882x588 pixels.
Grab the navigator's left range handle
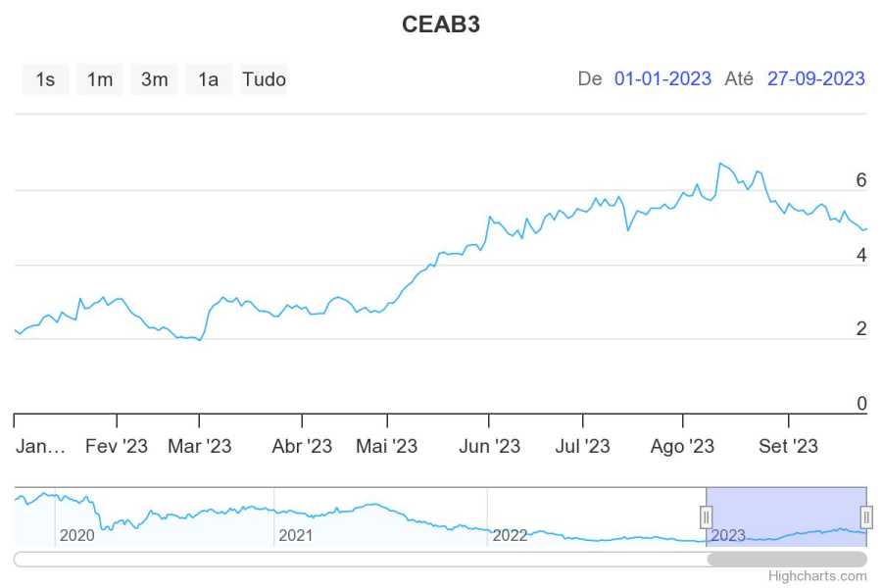coord(706,516)
